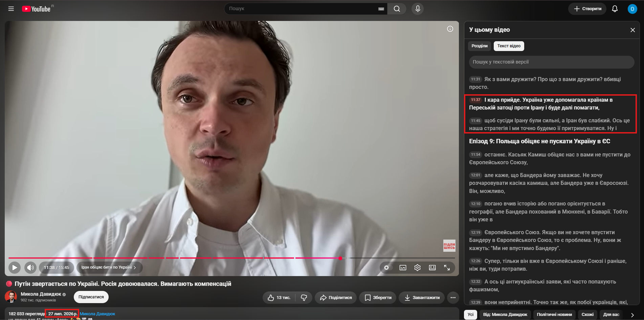
Task: Click the on-screen keyboard icon in search
Action: point(381,9)
